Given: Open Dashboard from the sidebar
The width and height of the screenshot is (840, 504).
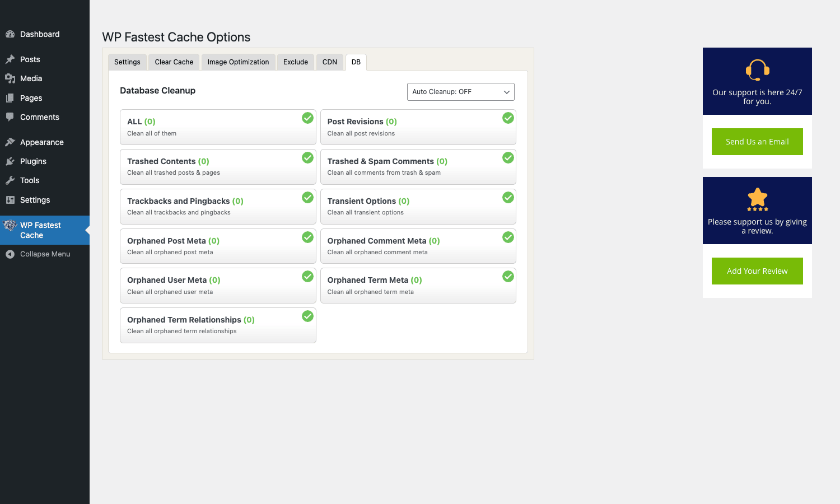Looking at the screenshot, I should pos(45,34).
